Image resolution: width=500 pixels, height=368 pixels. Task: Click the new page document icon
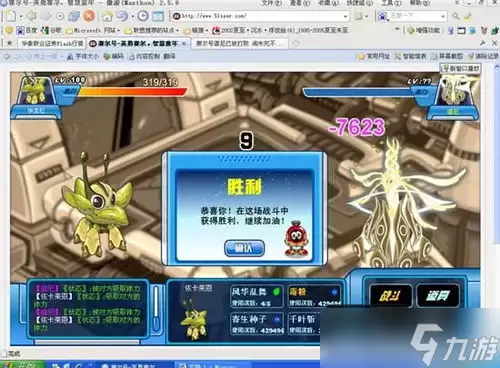point(10,16)
